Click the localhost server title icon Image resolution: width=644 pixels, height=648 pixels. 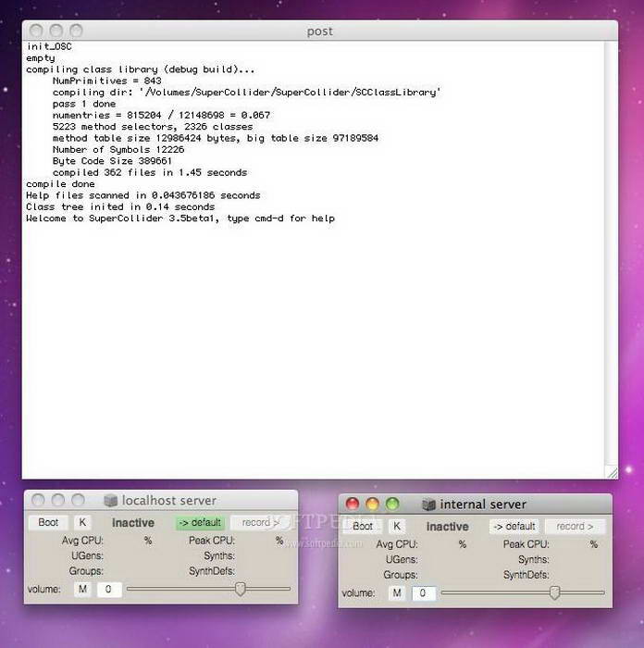pos(110,501)
